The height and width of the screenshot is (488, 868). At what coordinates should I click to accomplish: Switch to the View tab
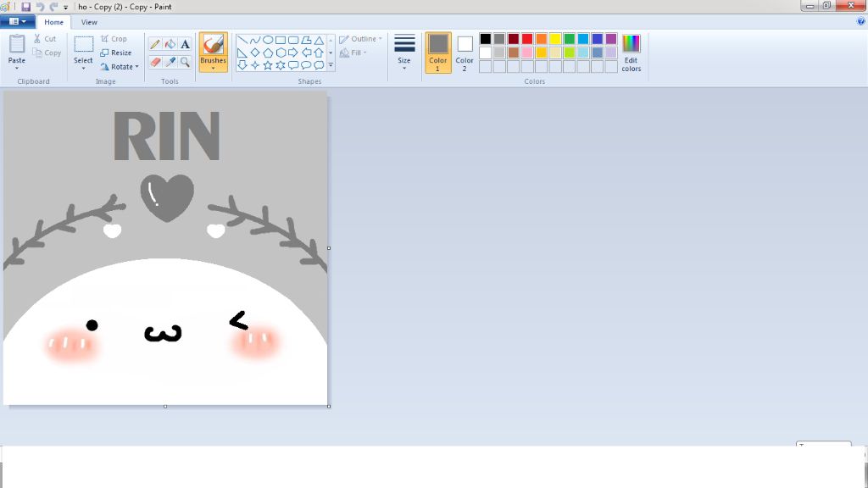pos(89,22)
